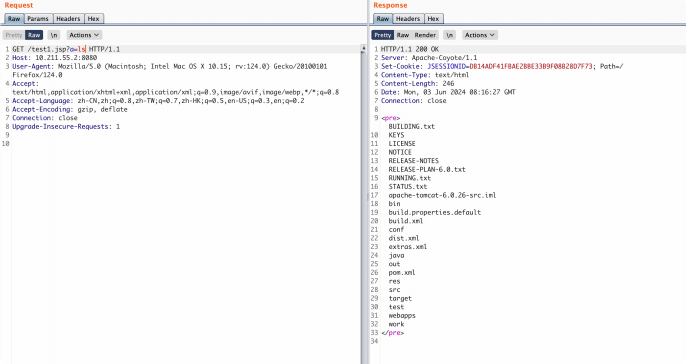Open the Request Headers tab
The image size is (686, 364).
[68, 19]
